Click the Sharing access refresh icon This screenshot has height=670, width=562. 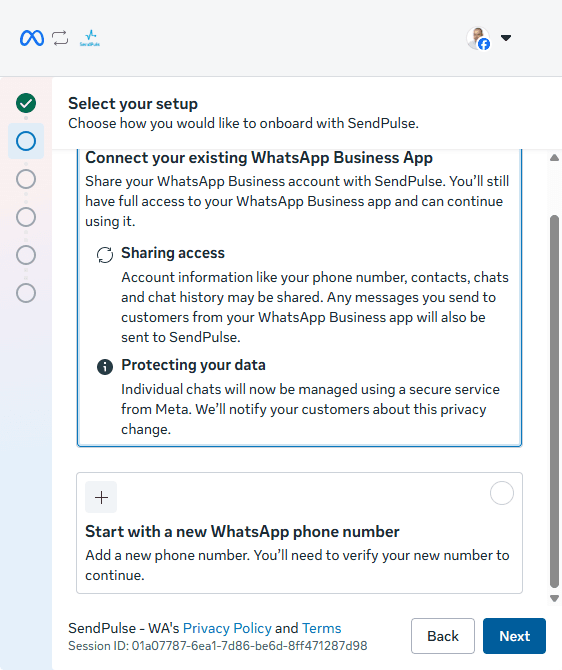tap(105, 255)
